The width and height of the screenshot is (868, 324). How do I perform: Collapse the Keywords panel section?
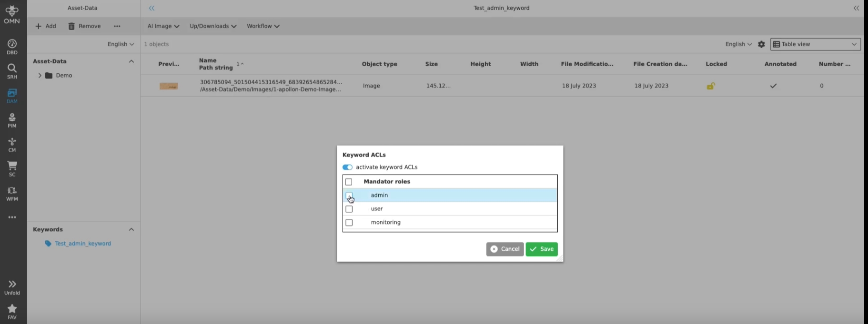click(131, 229)
